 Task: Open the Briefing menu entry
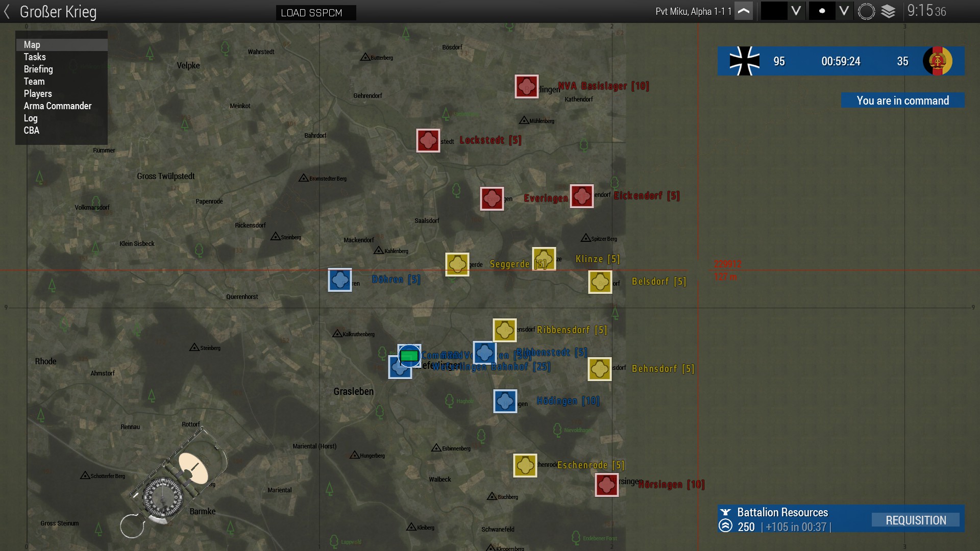pyautogui.click(x=38, y=69)
